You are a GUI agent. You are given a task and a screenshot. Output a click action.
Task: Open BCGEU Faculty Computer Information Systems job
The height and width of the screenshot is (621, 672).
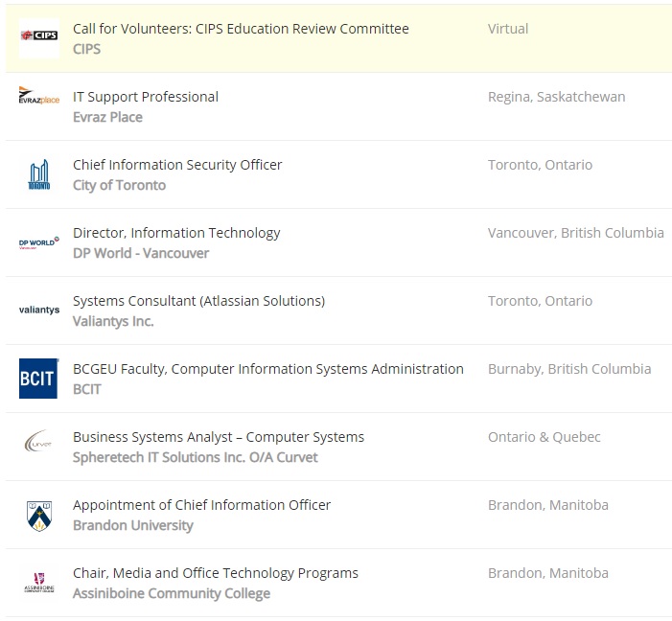[x=267, y=369]
